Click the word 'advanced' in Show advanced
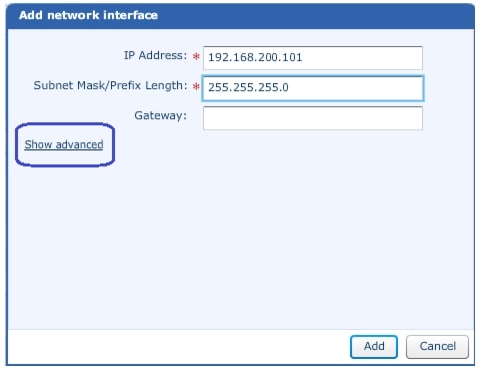The image size is (488, 390). click(x=79, y=145)
